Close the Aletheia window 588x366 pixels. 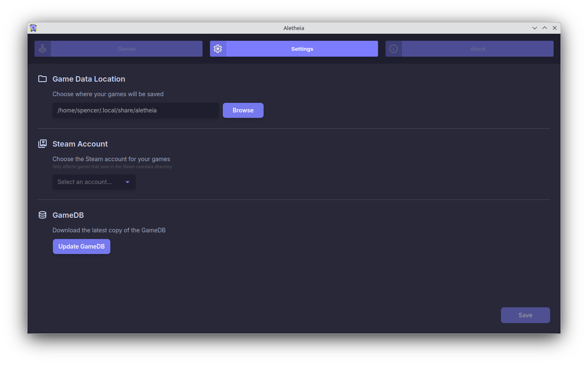click(x=555, y=28)
